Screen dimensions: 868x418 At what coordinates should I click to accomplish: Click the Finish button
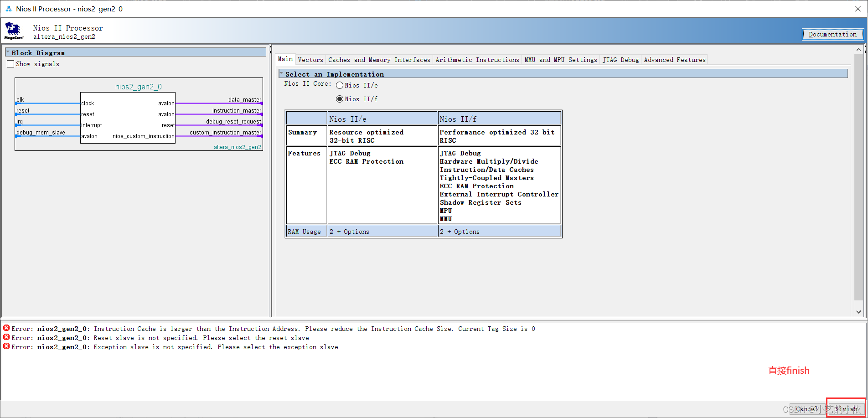point(846,408)
